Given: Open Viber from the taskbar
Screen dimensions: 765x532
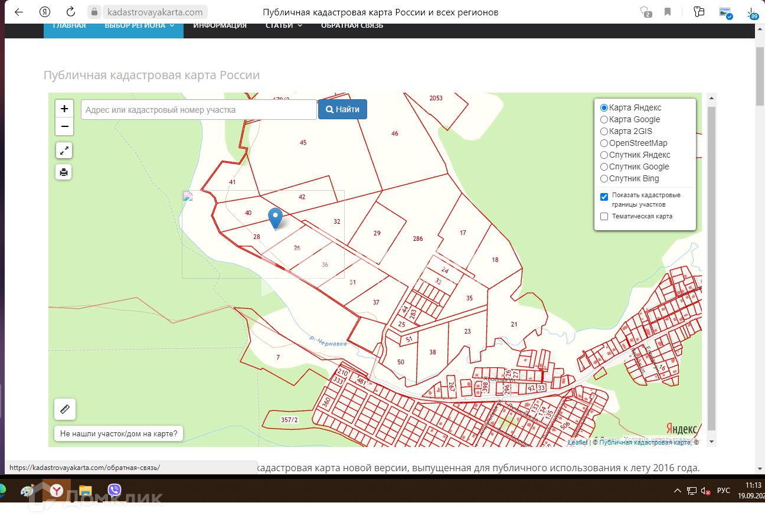Looking at the screenshot, I should click(115, 490).
